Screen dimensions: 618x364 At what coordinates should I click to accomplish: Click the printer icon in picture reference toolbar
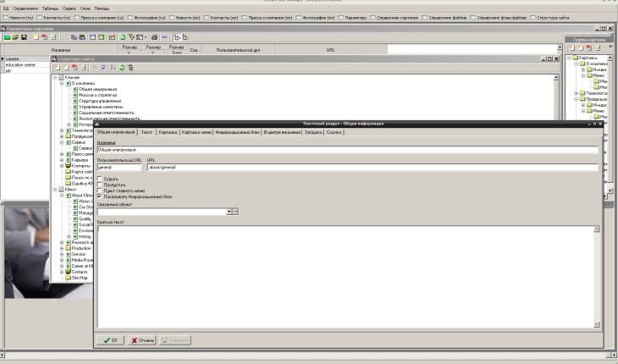[x=154, y=37]
